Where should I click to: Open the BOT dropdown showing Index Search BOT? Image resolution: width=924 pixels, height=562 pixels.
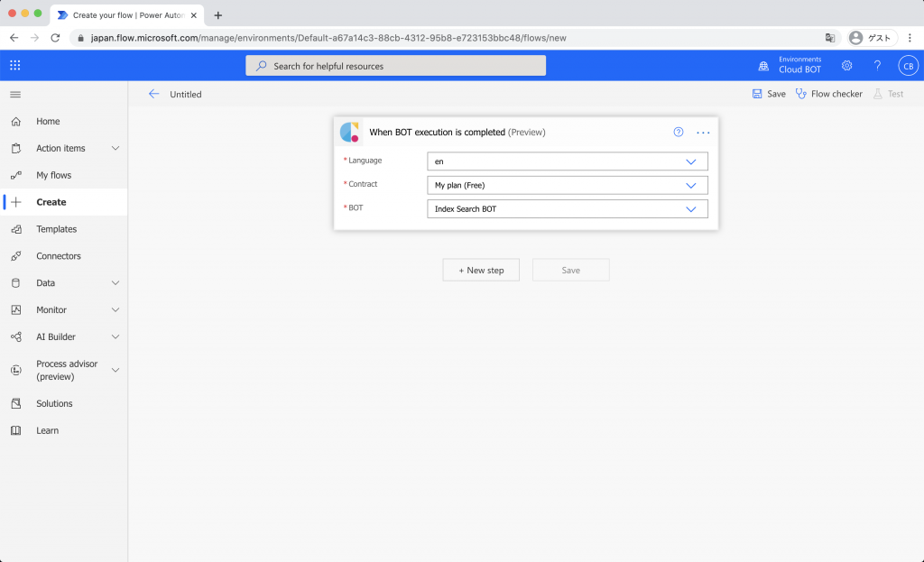click(x=567, y=209)
